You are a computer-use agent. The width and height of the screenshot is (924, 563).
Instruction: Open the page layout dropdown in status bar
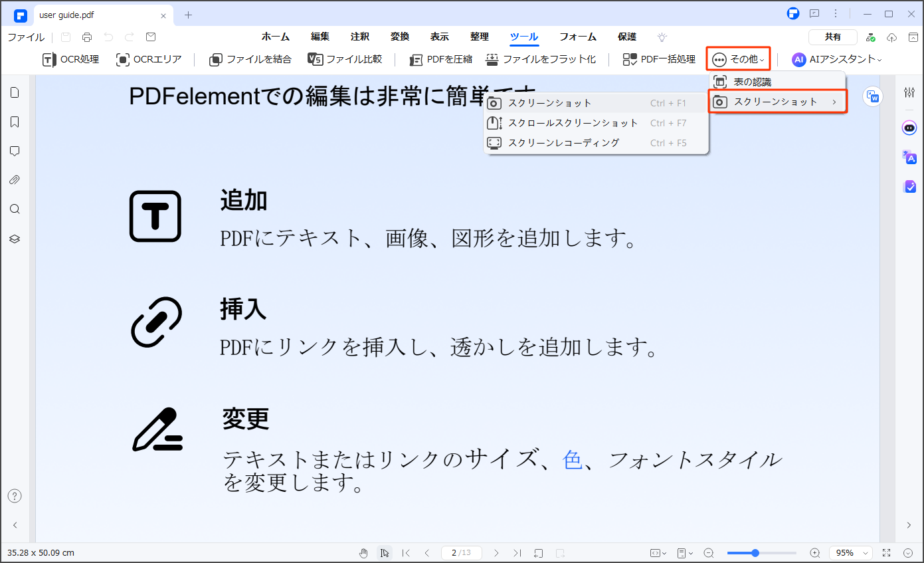point(685,553)
